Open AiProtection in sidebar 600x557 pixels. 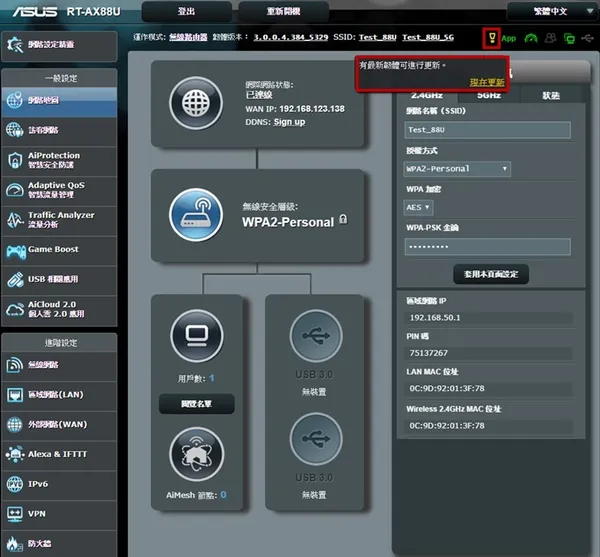(x=59, y=161)
